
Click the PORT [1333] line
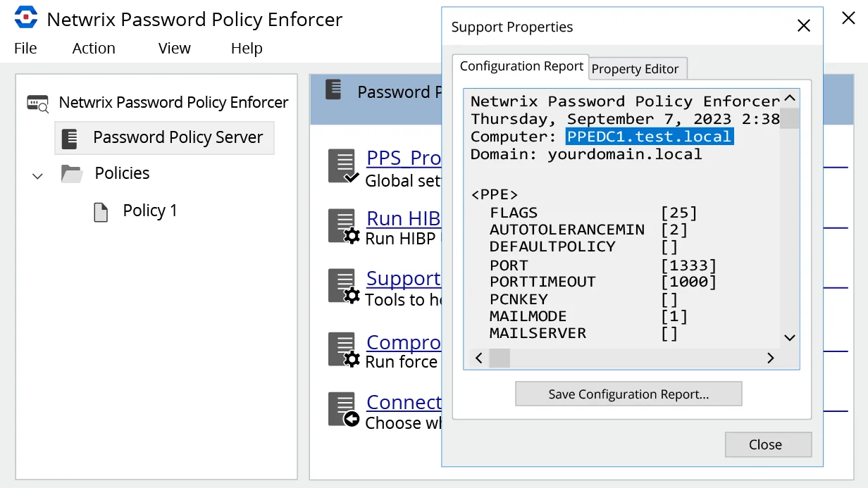[x=603, y=265]
